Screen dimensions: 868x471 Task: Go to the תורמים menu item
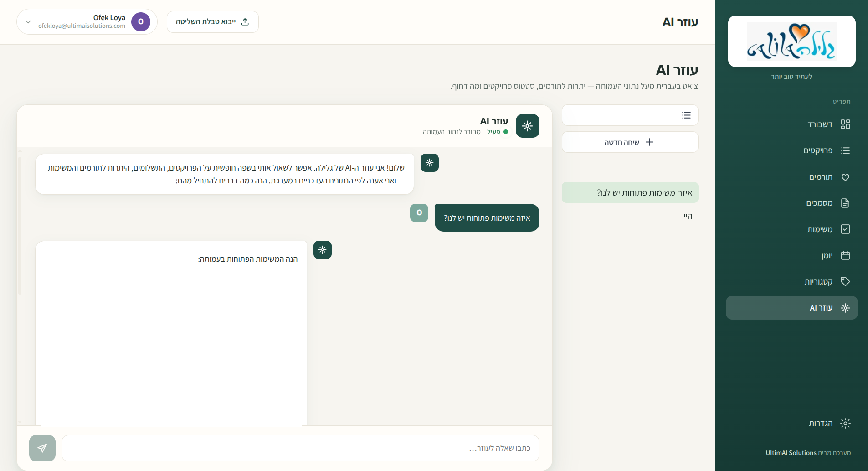click(x=792, y=177)
